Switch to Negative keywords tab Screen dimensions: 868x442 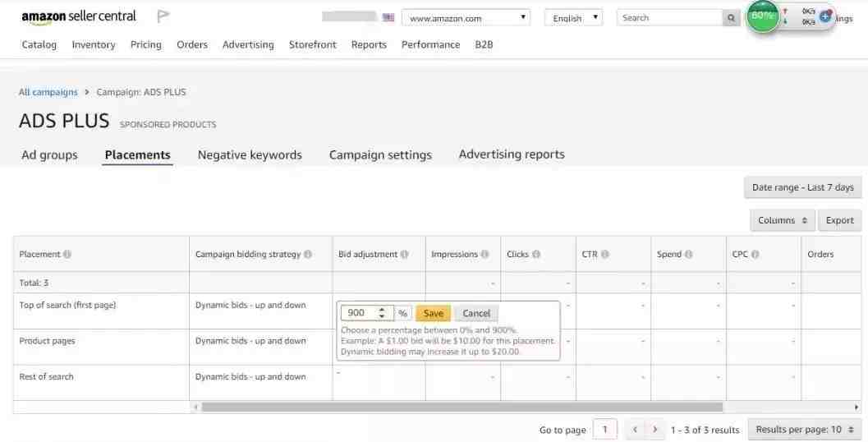tap(250, 155)
